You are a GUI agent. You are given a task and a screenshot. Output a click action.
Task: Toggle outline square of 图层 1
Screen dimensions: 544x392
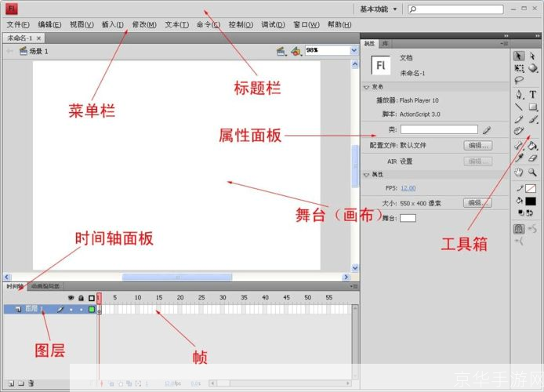point(91,310)
